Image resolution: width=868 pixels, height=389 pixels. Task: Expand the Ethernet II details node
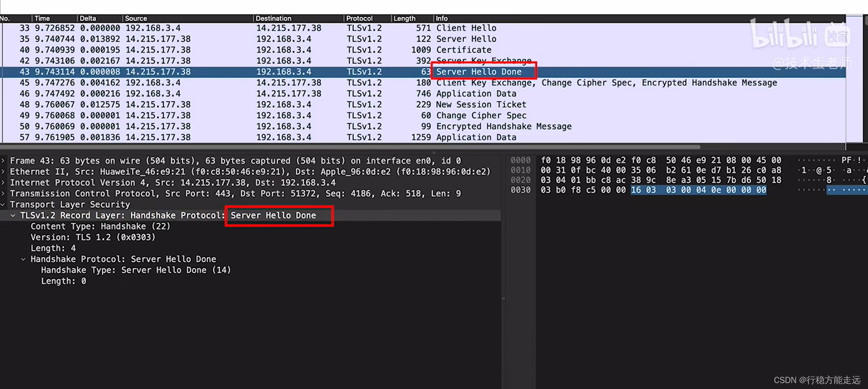(3, 172)
